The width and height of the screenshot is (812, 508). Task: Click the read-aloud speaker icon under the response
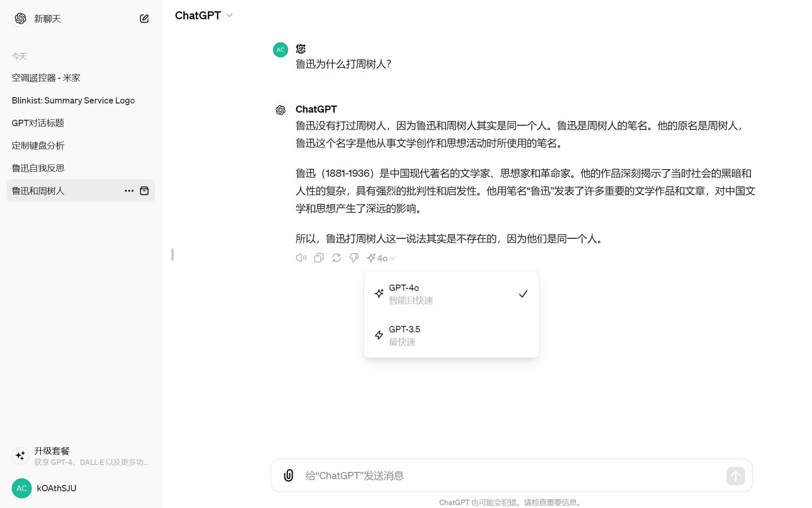301,258
